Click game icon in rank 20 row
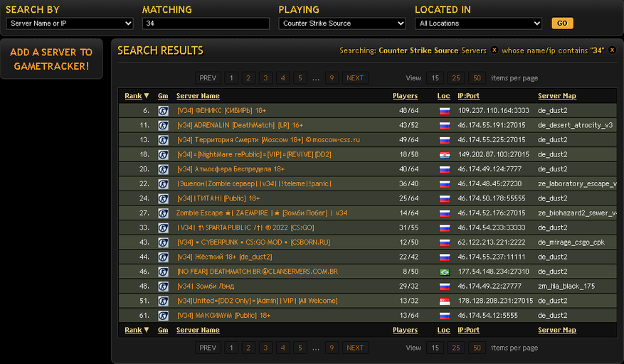 [x=163, y=169]
